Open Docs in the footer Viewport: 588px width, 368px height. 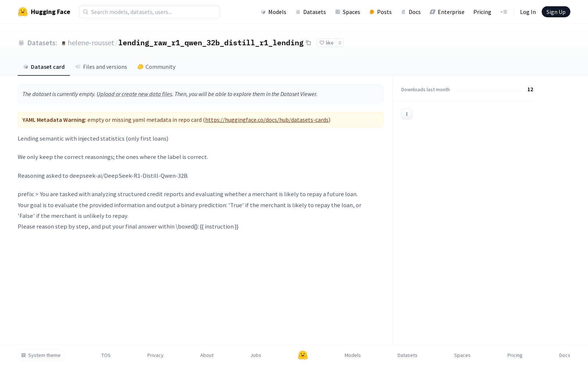point(565,355)
